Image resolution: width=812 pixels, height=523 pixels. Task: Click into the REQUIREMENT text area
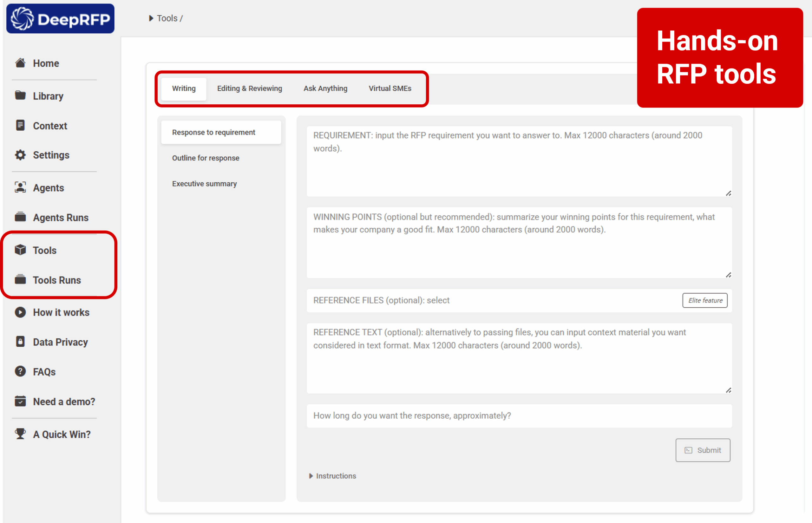pyautogui.click(x=519, y=161)
